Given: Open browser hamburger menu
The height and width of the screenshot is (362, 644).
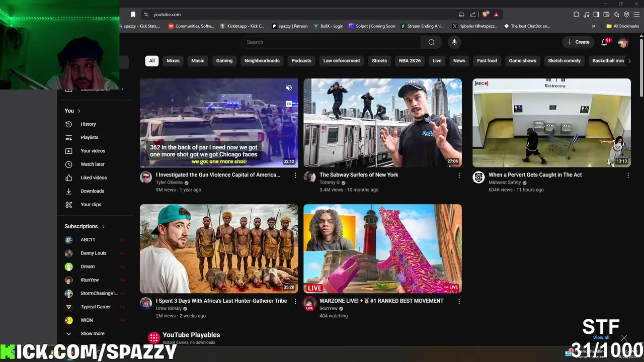Looking at the screenshot, I should (x=636, y=15).
